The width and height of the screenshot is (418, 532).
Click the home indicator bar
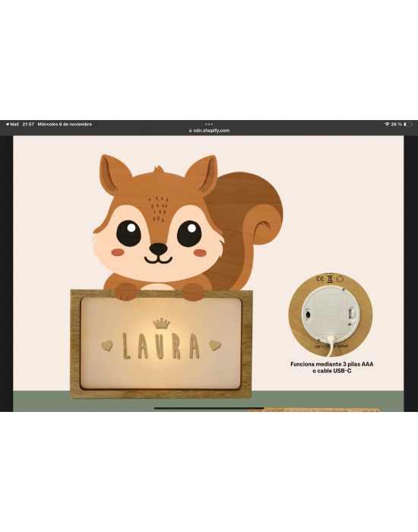click(209, 408)
